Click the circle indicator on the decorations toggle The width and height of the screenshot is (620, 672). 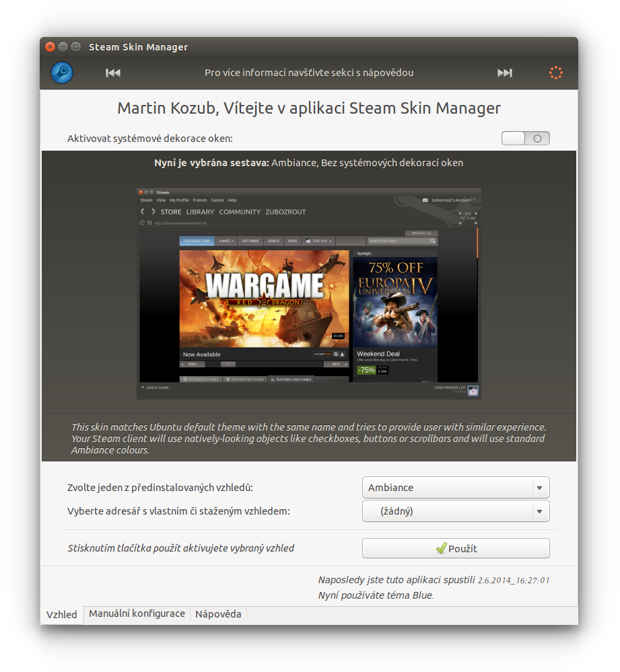[537, 137]
